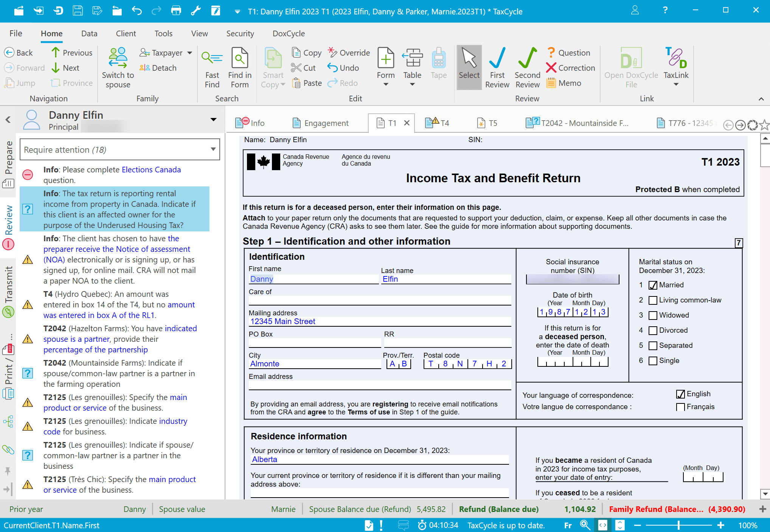Click the Back navigation icon
This screenshot has height=532, width=770.
tap(9, 53)
